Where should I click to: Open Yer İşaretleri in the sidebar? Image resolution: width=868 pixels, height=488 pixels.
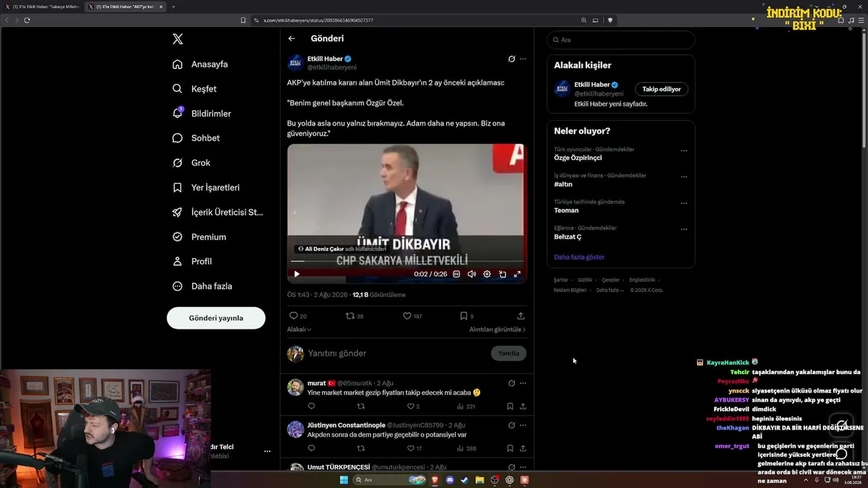tap(206, 188)
